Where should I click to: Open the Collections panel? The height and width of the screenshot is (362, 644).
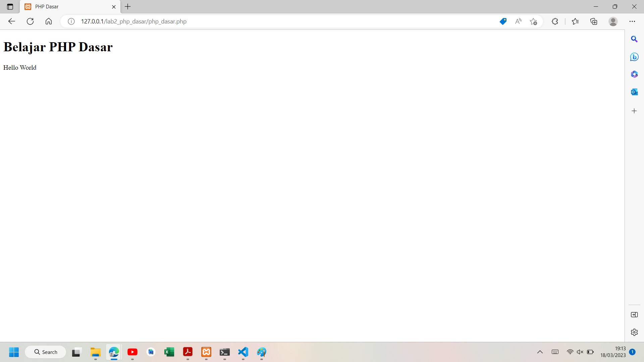594,21
